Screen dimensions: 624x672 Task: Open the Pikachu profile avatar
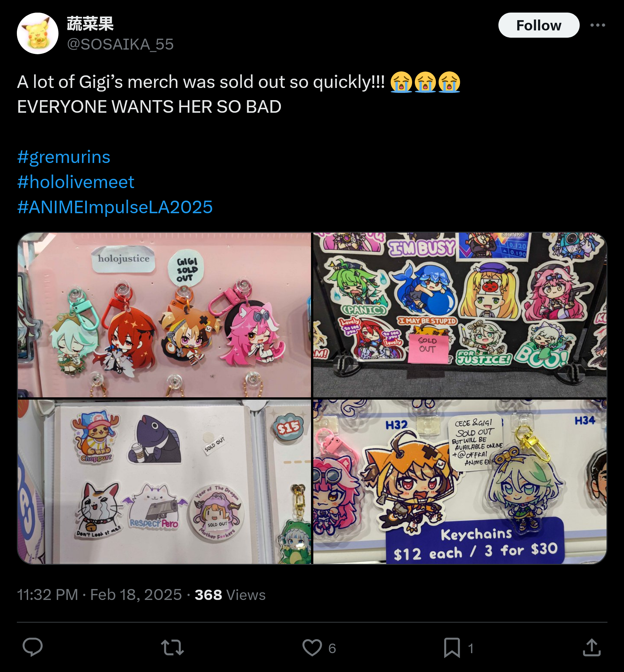(37, 33)
